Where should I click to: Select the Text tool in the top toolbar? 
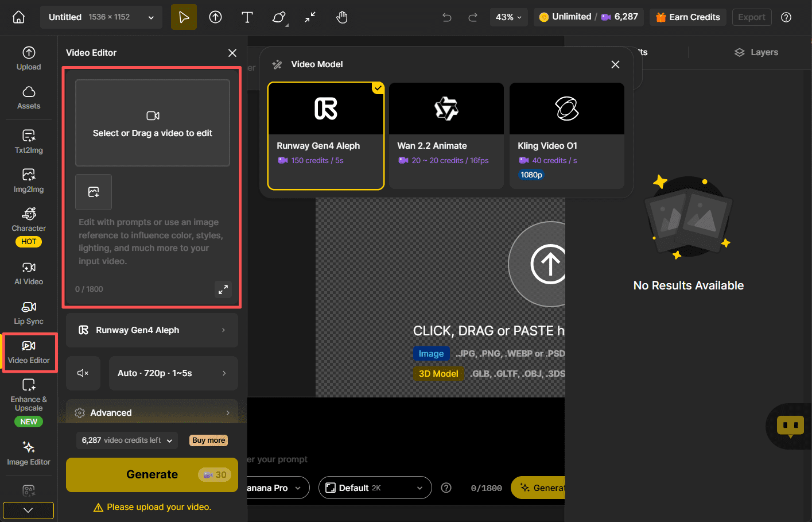247,17
